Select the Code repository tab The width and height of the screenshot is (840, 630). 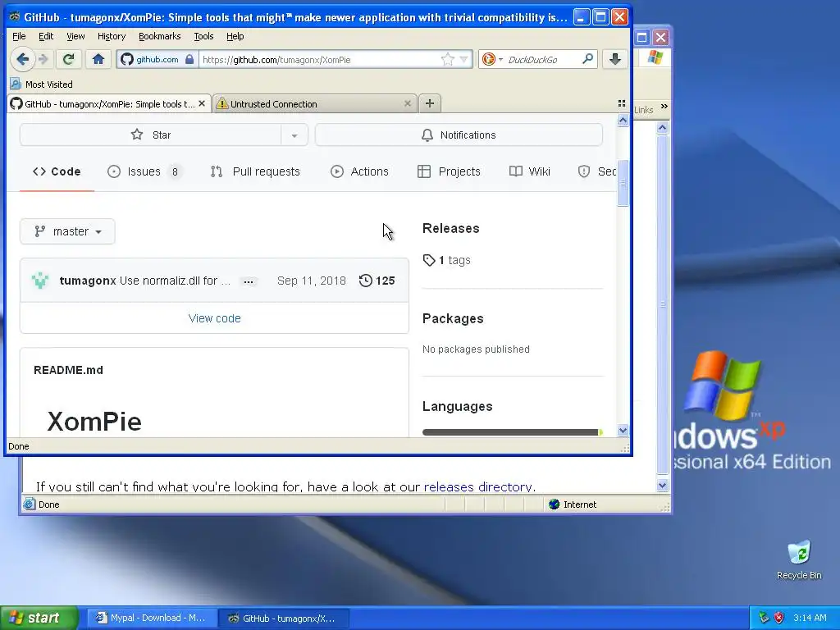click(57, 171)
